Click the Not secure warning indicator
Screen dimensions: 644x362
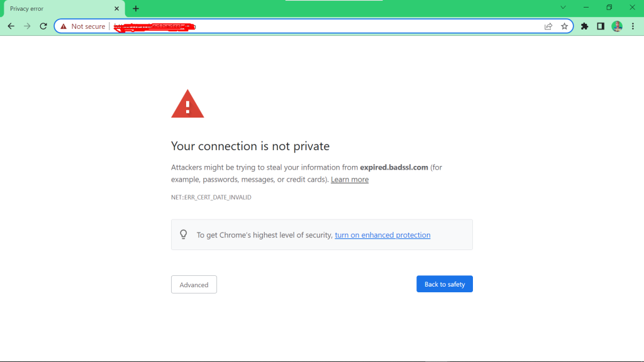point(83,26)
